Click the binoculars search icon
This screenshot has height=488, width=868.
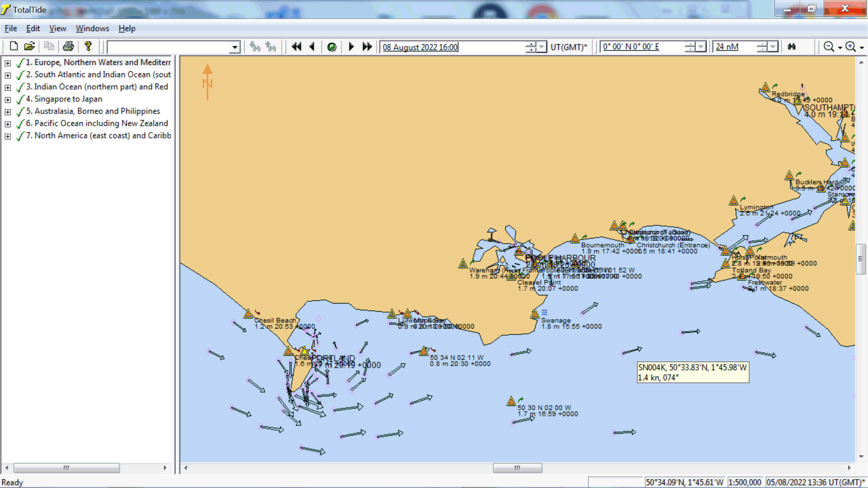pyautogui.click(x=792, y=47)
